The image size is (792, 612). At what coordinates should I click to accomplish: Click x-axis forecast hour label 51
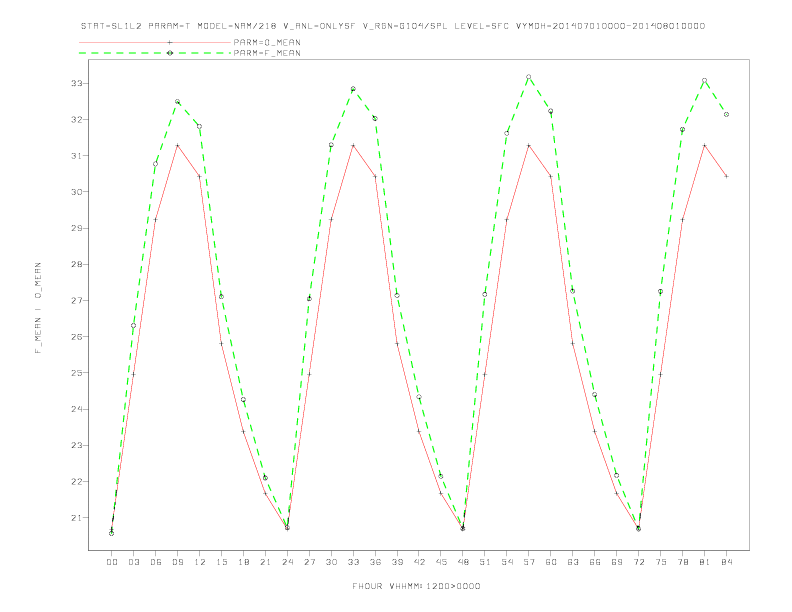(485, 562)
